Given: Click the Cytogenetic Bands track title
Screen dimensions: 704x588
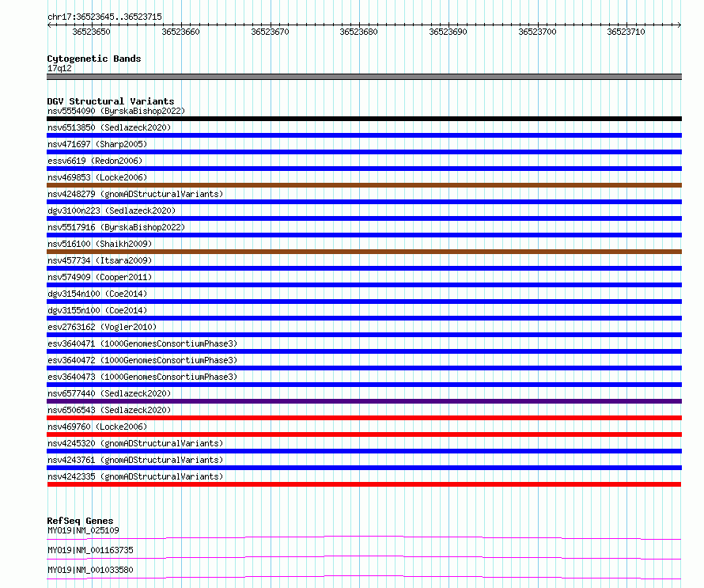Looking at the screenshot, I should (x=94, y=59).
